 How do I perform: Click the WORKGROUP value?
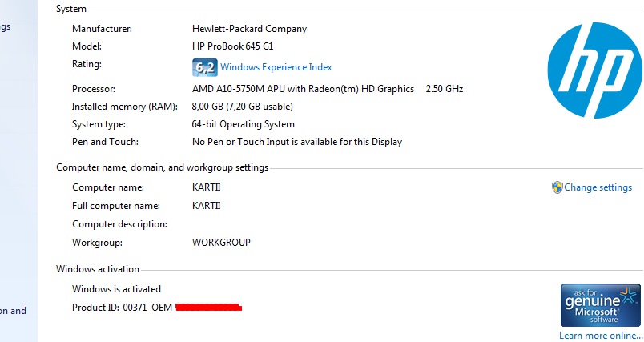click(221, 243)
